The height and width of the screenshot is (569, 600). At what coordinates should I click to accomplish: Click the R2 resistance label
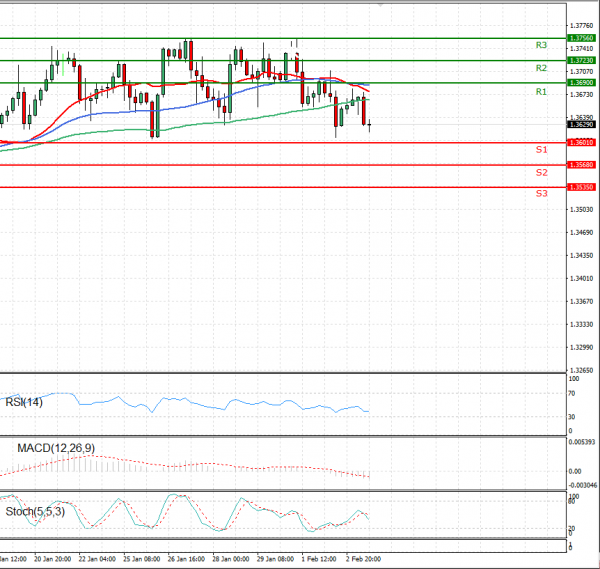(541, 68)
